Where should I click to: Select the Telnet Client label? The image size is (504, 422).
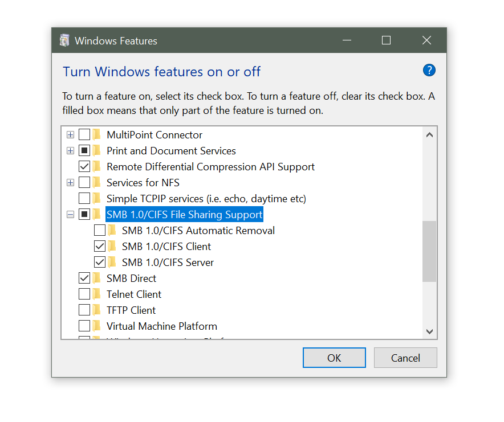click(134, 294)
